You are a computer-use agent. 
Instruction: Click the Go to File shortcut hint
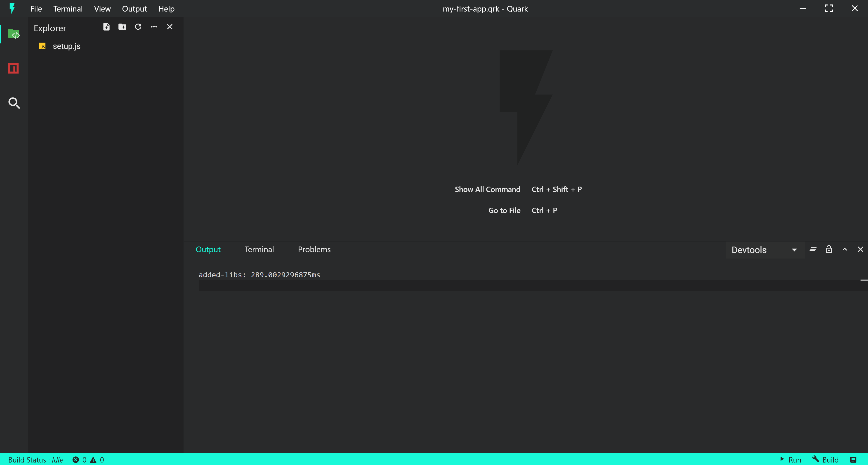(x=523, y=210)
